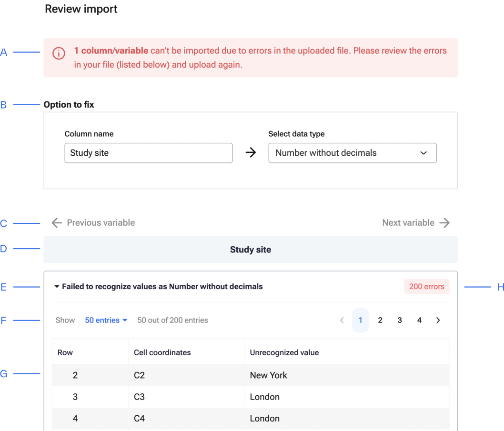Click the Column name input field
This screenshot has height=431, width=504.
click(148, 153)
